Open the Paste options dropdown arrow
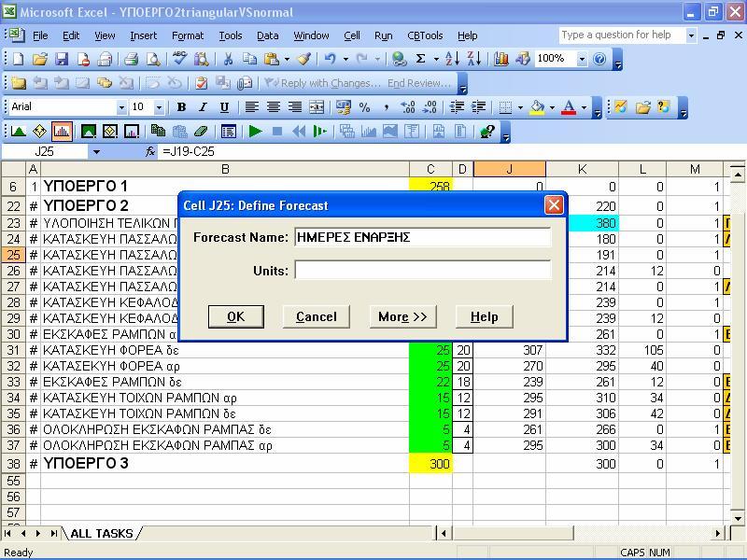The width and height of the screenshot is (747, 560). click(x=287, y=59)
